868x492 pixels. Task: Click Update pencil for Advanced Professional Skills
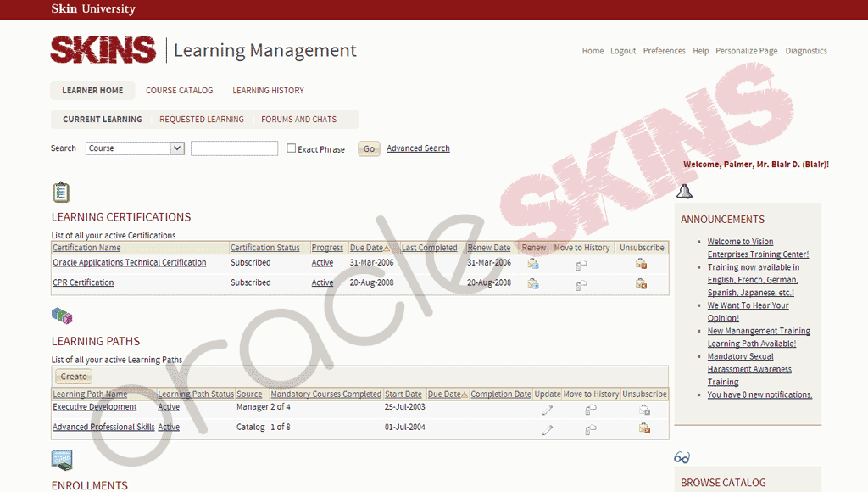(x=548, y=430)
